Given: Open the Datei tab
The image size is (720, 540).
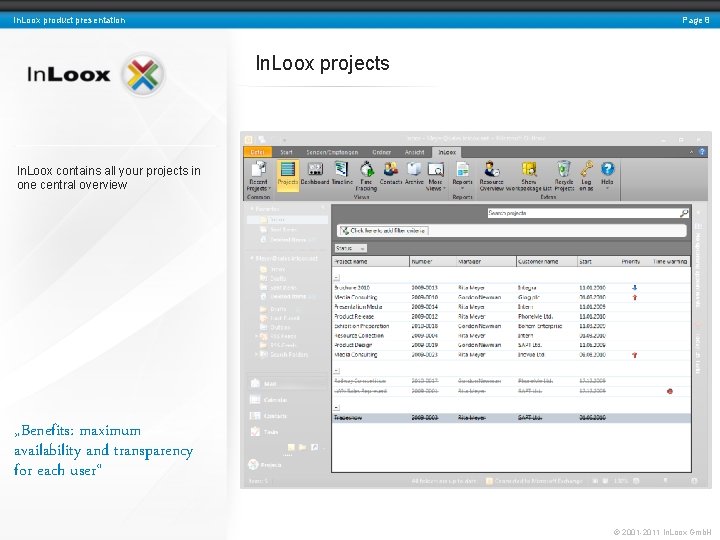Looking at the screenshot, I should tap(257, 152).
